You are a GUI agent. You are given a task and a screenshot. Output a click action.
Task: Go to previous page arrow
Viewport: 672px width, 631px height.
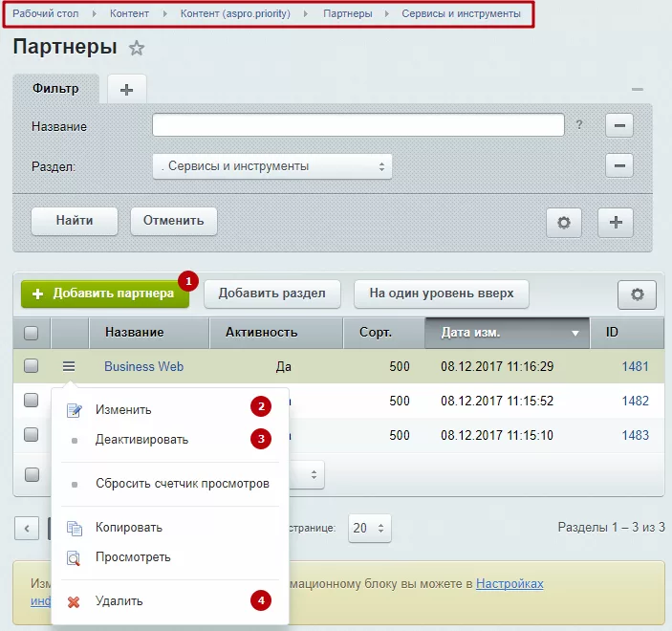27,529
